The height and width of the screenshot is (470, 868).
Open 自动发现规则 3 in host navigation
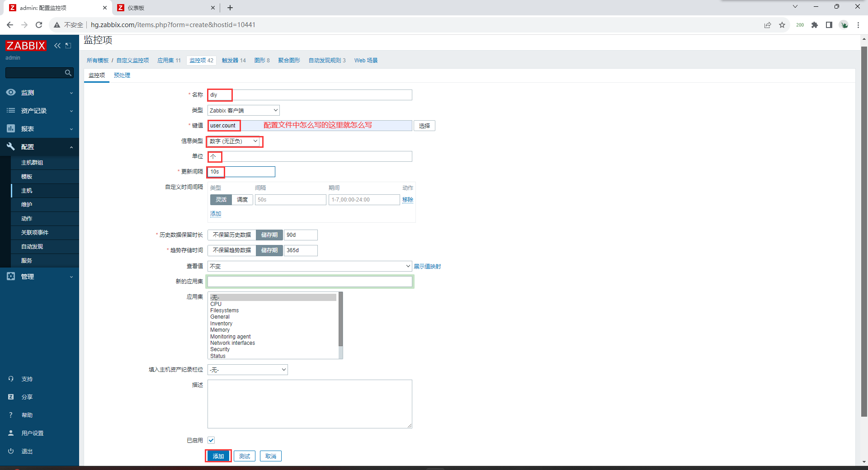coord(327,61)
